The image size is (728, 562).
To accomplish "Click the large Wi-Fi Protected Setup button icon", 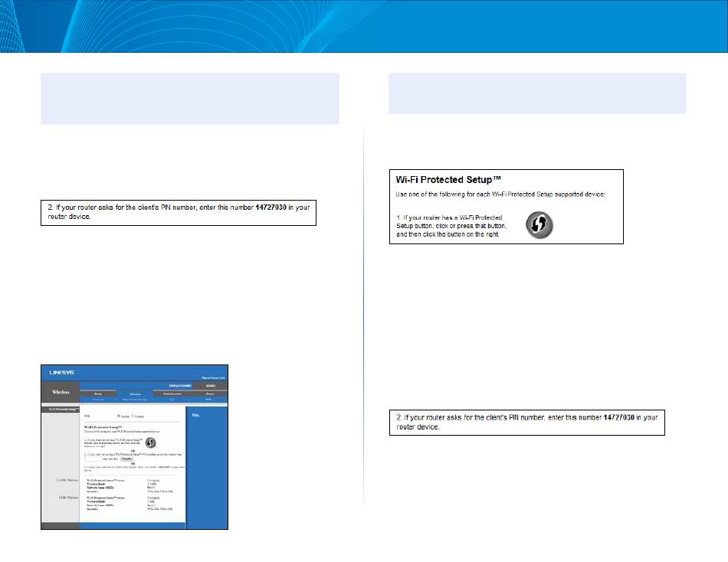I will (x=539, y=225).
